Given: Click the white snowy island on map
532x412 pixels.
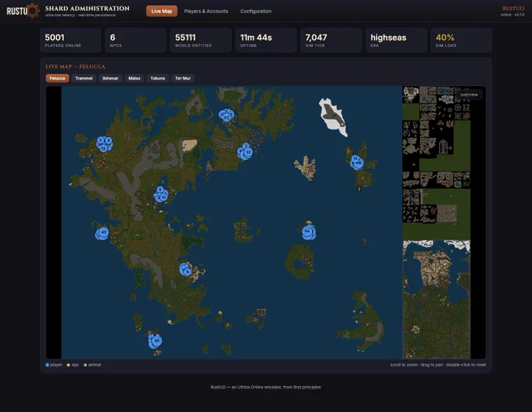Looking at the screenshot, I should pos(333,117).
